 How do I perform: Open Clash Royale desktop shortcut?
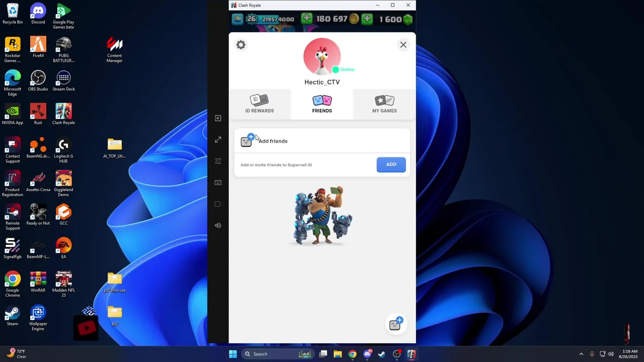(63, 114)
